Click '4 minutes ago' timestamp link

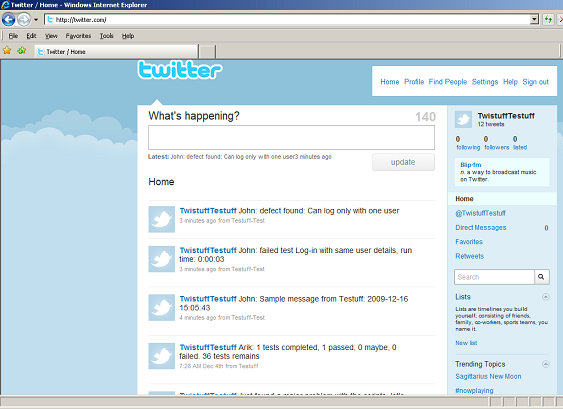coord(198,317)
